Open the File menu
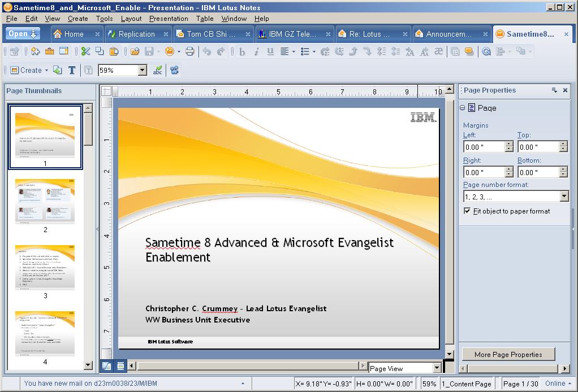This screenshot has width=578, height=392. (11, 19)
